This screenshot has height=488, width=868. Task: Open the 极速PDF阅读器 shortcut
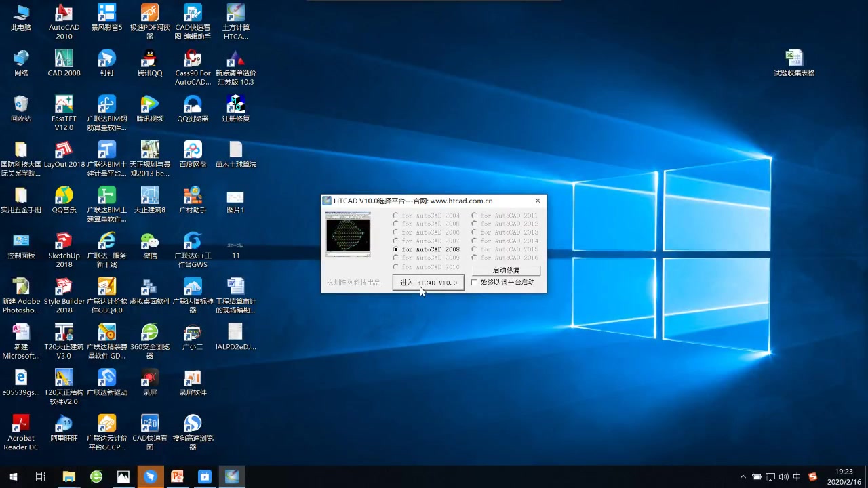point(150,22)
